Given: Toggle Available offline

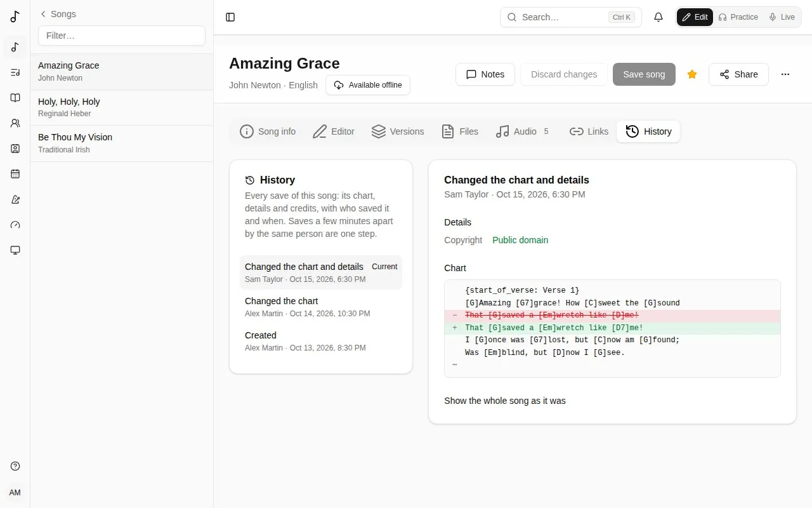Looking at the screenshot, I should click(368, 85).
